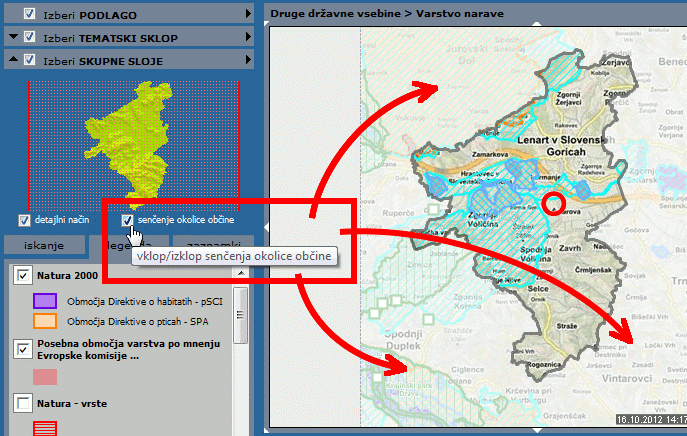Hide Posebna območja varstva layer

[x=24, y=348]
